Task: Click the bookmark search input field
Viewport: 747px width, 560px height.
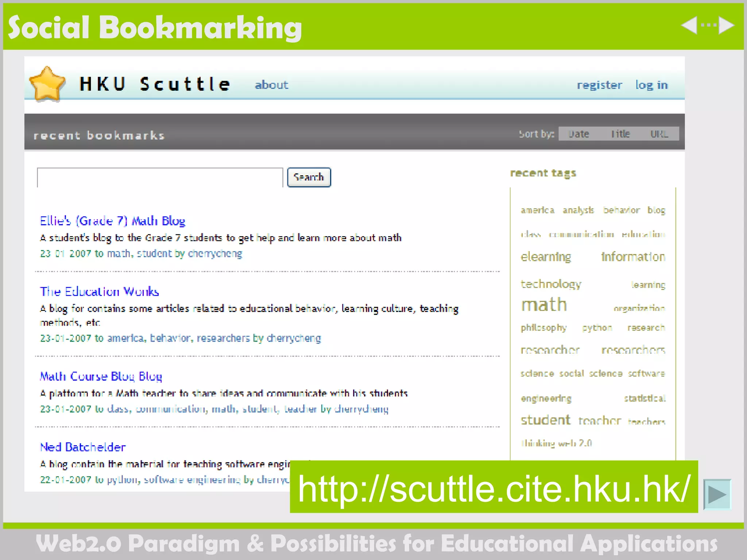Action: [x=160, y=178]
